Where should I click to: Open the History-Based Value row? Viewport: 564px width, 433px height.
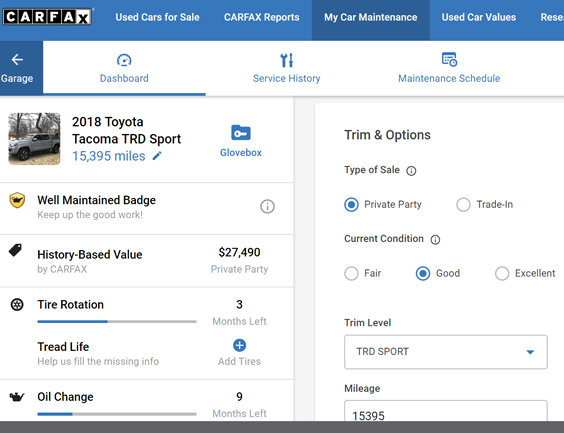pos(147,261)
